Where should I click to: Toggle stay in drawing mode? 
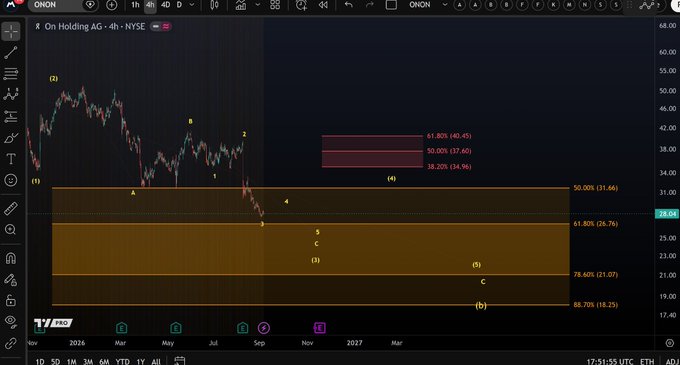(x=11, y=280)
